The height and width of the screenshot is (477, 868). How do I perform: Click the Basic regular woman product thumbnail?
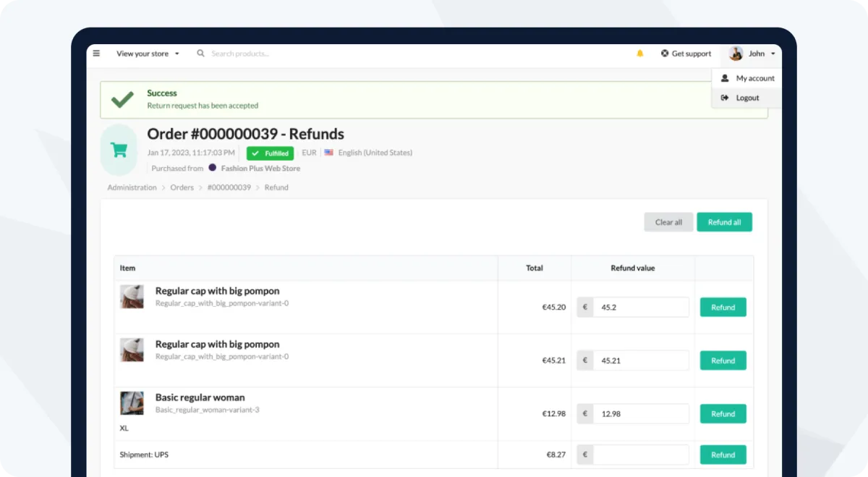coord(132,403)
